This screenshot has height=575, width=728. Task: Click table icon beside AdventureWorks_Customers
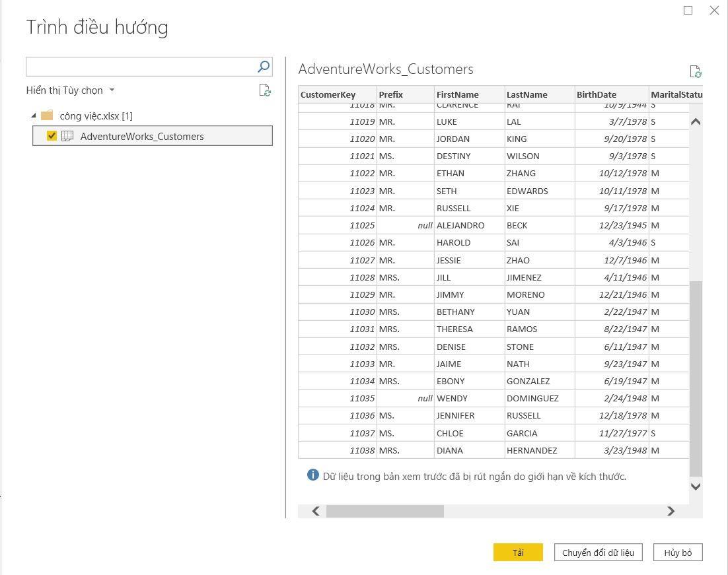coord(67,136)
